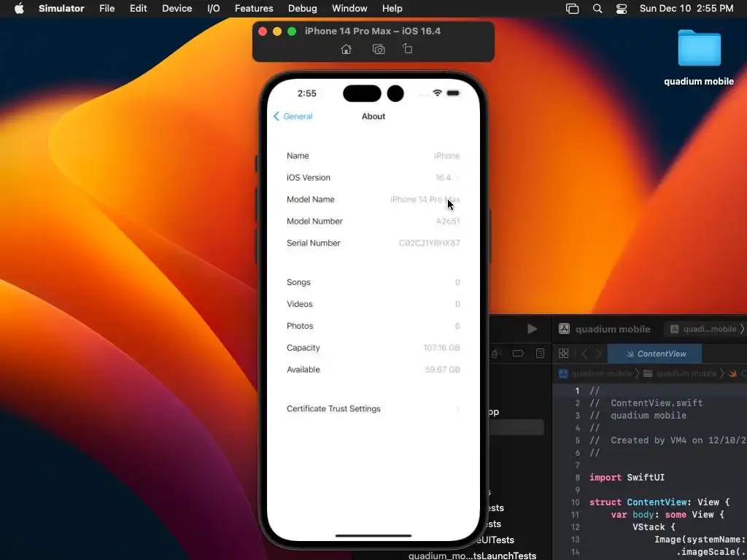Switch to the ContentView editor tab
747x560 pixels.
point(654,354)
